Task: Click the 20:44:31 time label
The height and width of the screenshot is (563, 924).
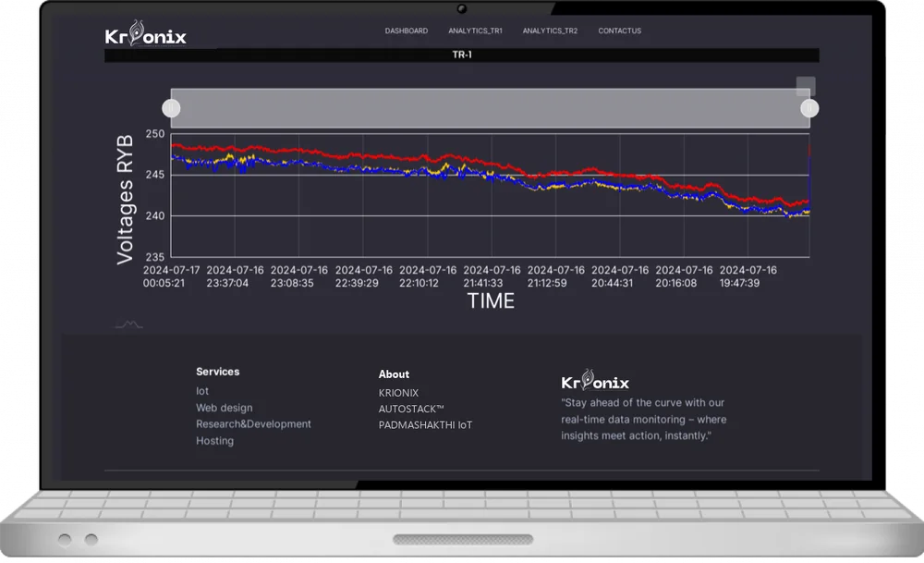Action: pyautogui.click(x=613, y=283)
